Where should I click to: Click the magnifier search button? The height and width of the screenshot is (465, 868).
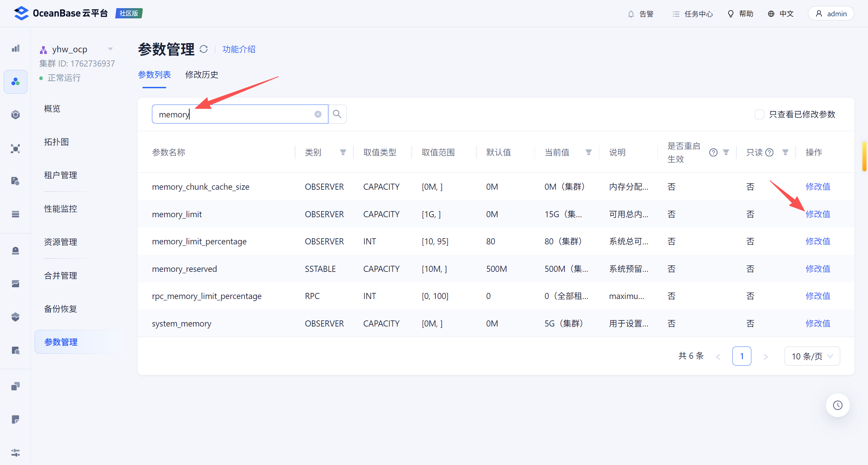[337, 114]
